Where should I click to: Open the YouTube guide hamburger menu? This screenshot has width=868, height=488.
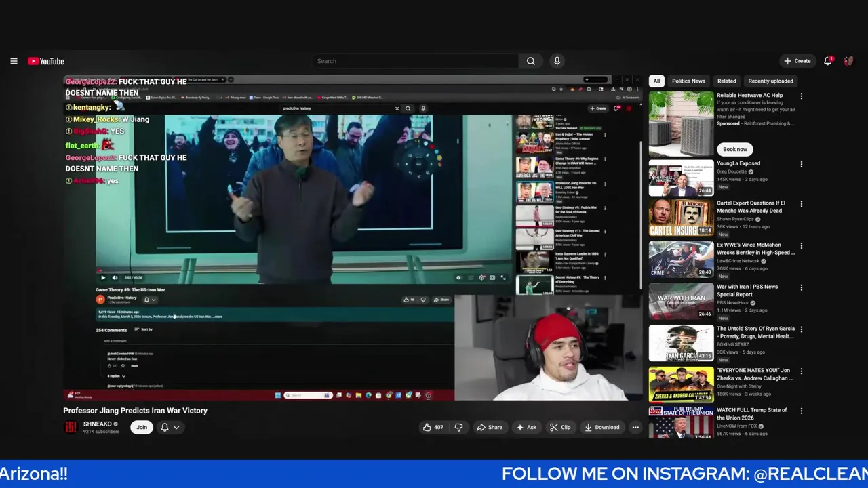[14, 61]
